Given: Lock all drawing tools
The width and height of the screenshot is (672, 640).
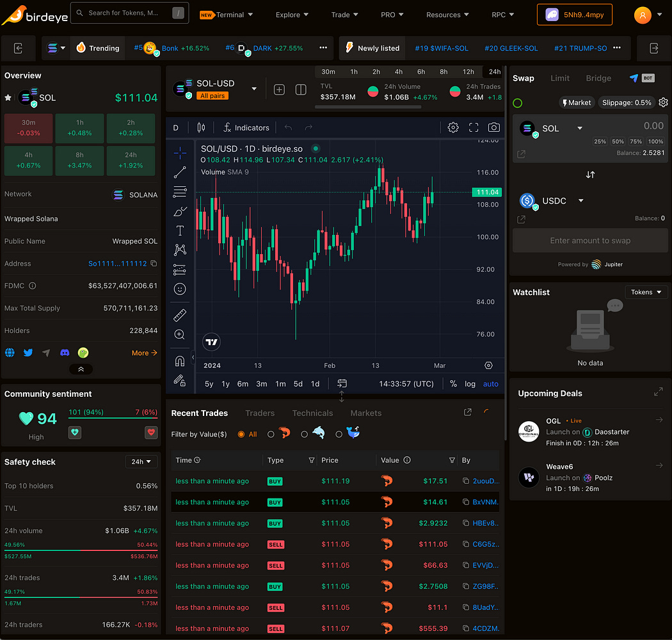Looking at the screenshot, I should click(x=180, y=380).
